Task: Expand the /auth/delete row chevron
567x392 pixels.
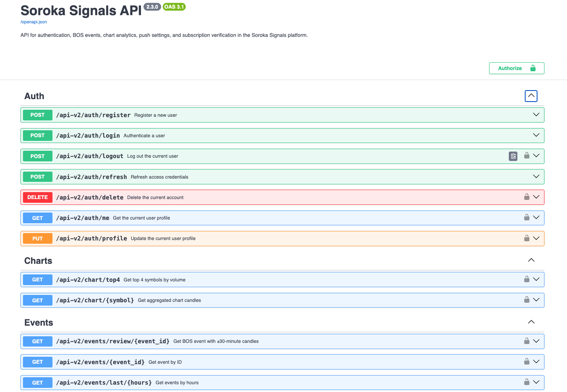Action: tap(536, 197)
